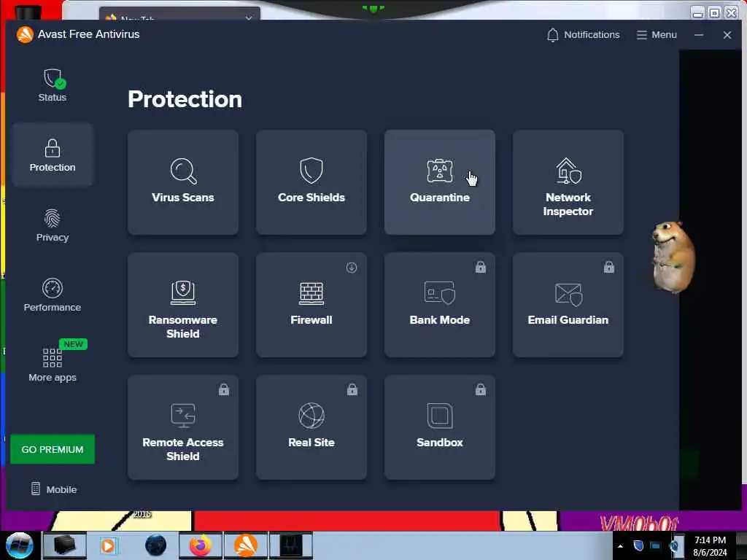
Task: Open the locked Real Site tile
Action: pos(311,427)
